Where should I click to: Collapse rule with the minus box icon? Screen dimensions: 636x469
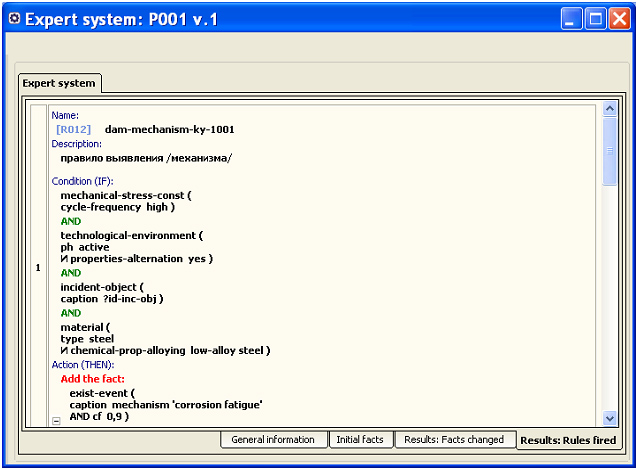coord(56,421)
